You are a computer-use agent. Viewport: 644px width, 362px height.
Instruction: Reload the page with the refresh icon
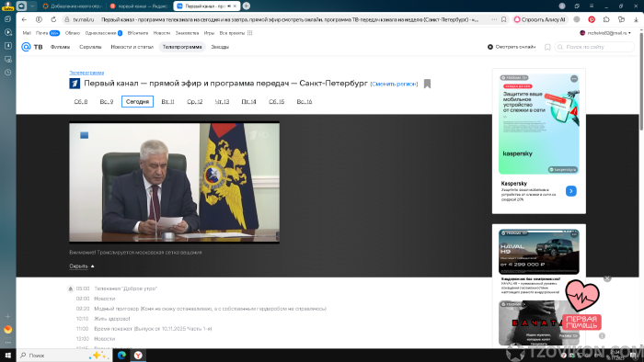coord(53,19)
